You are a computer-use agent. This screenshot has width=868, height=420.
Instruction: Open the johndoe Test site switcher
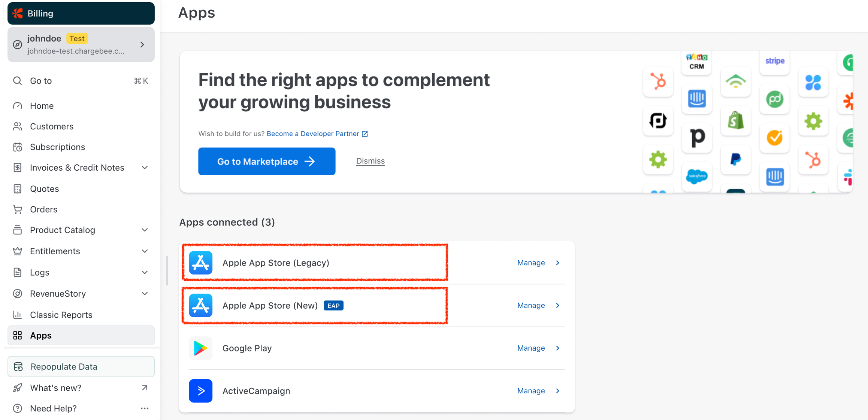tap(81, 45)
